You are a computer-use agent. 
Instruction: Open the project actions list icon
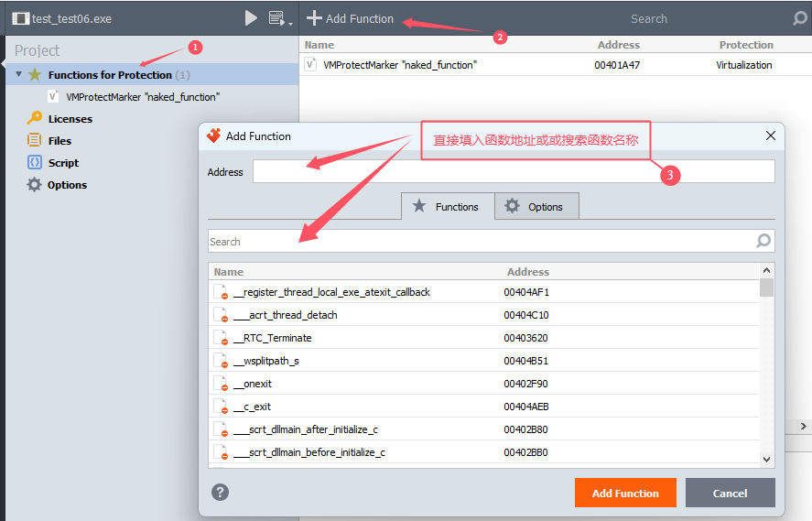point(276,18)
